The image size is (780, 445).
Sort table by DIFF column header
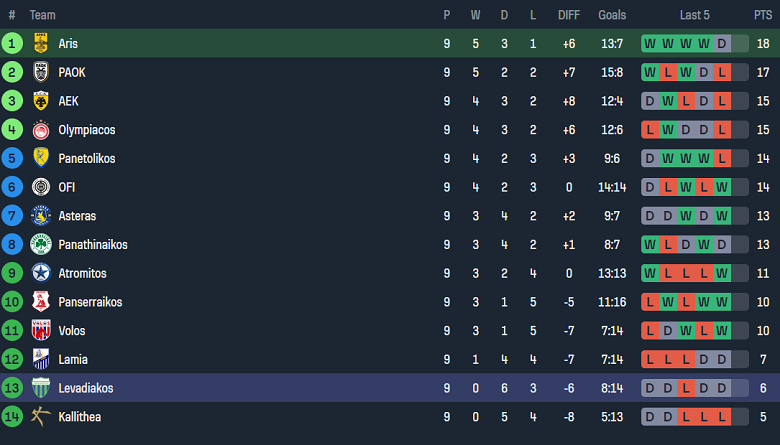pos(568,15)
